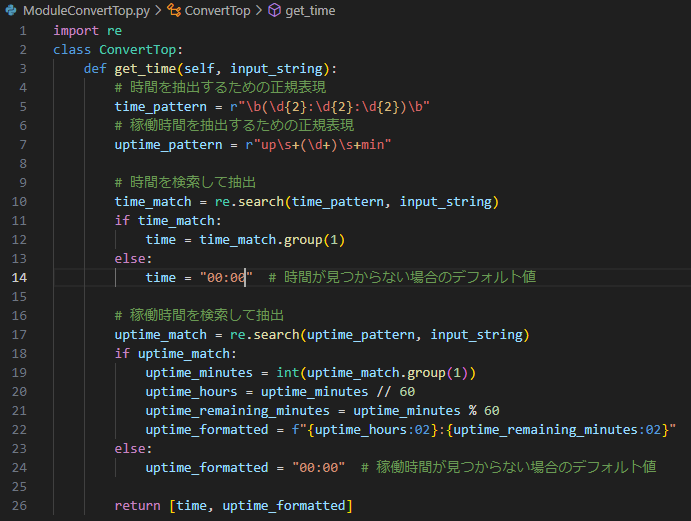Click the "00:00" string on line 14

tap(226, 278)
